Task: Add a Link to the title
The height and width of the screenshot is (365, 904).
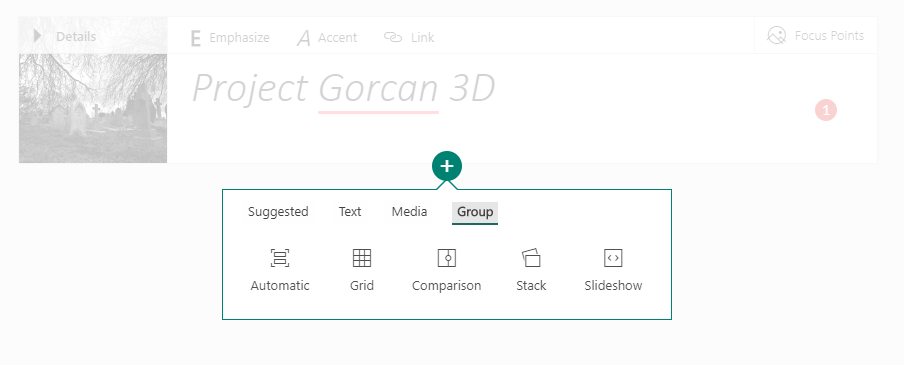Action: click(x=409, y=38)
